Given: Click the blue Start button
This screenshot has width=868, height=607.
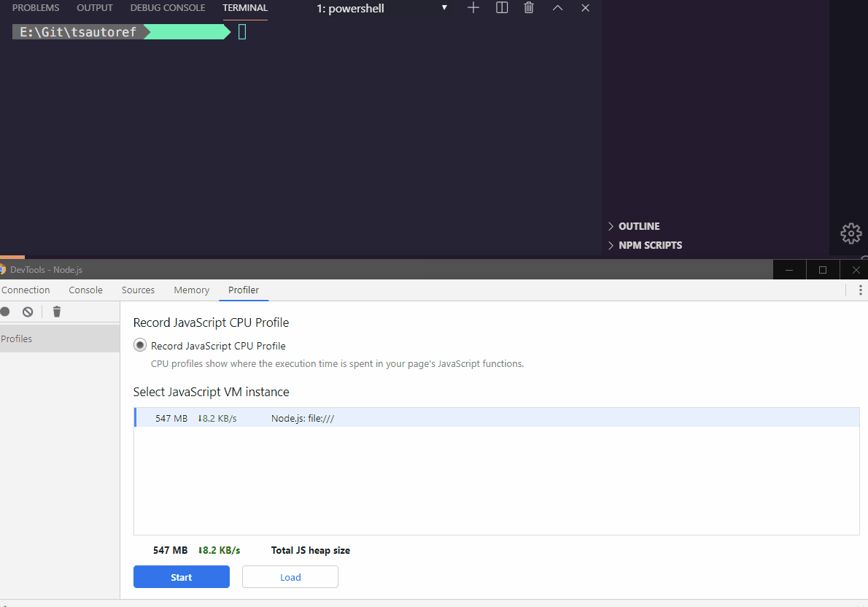Looking at the screenshot, I should tap(182, 576).
